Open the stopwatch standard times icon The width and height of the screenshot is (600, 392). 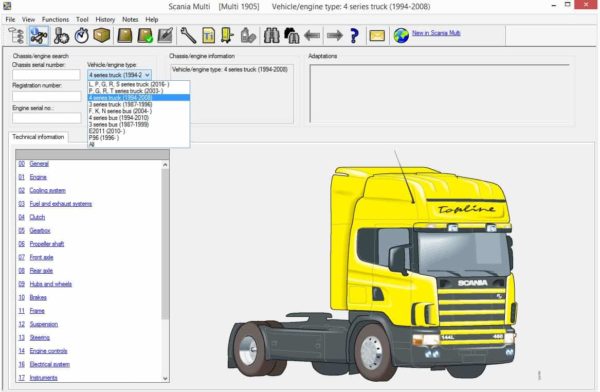(82, 36)
